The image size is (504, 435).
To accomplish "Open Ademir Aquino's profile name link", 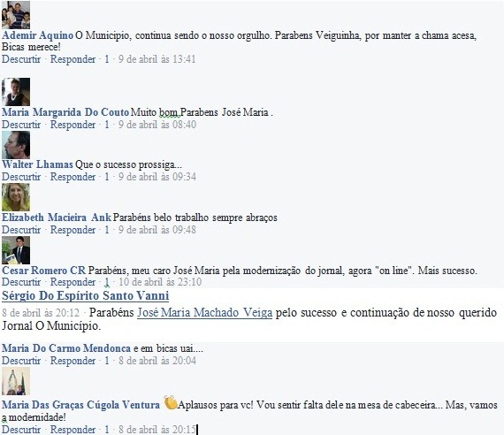I will (38, 35).
